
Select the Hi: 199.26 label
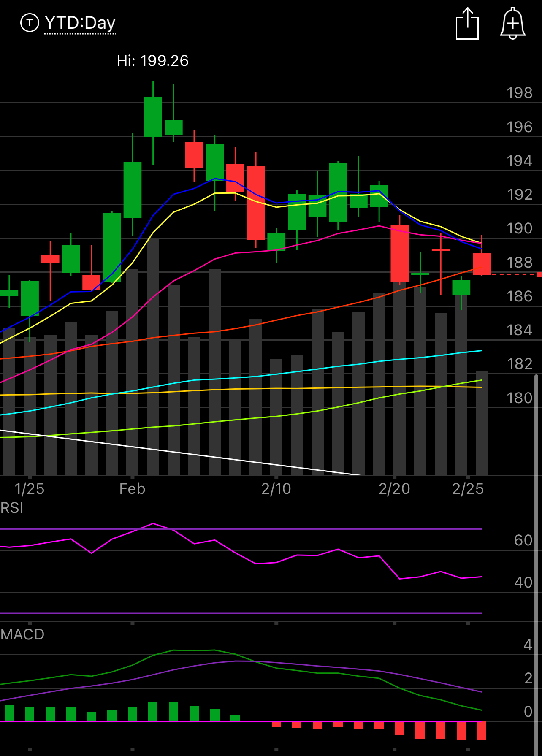coord(152,61)
